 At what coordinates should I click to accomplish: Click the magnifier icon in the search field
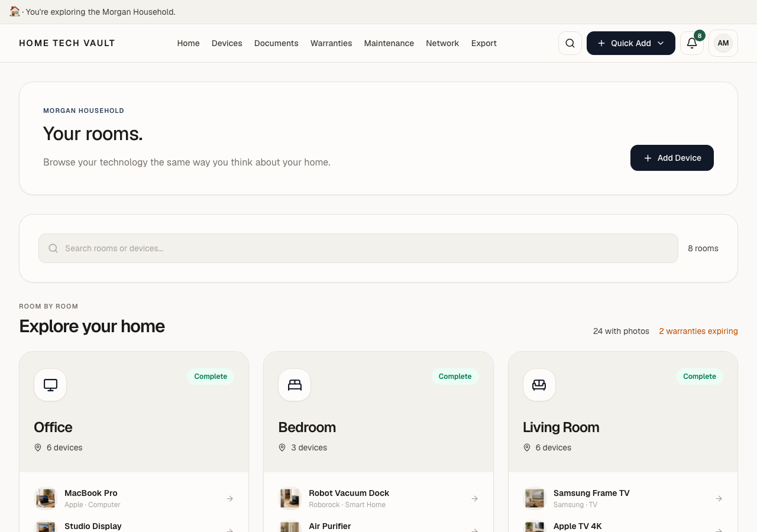pyautogui.click(x=53, y=248)
